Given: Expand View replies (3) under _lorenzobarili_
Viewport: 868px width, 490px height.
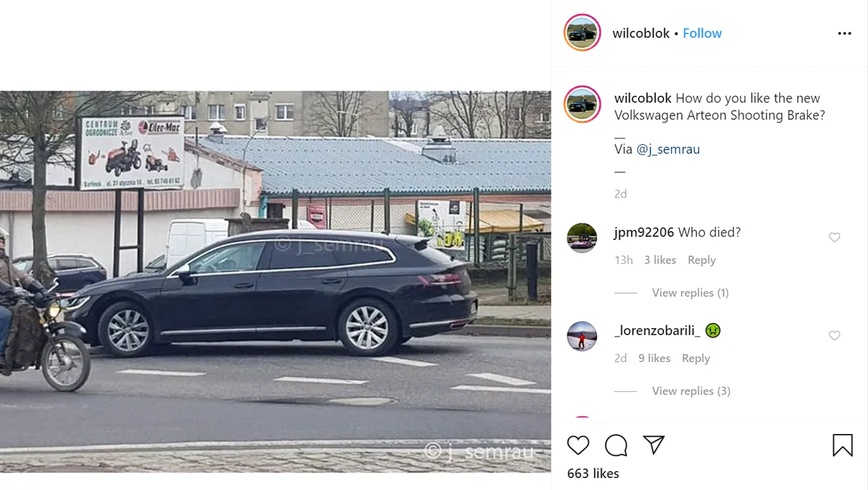Looking at the screenshot, I should click(x=691, y=391).
